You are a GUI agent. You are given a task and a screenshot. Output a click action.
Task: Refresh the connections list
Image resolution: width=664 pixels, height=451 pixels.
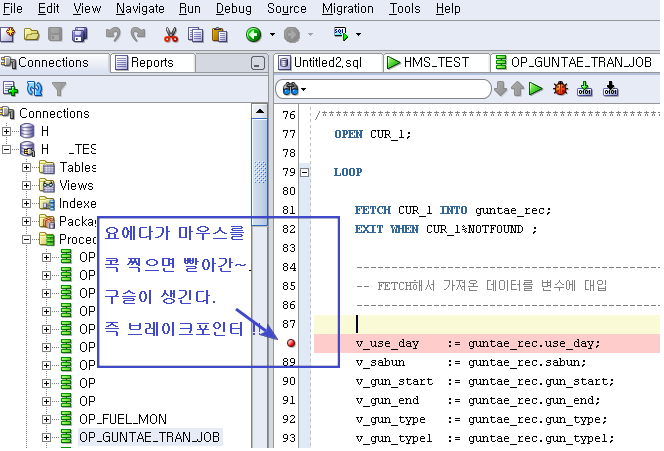click(x=34, y=89)
